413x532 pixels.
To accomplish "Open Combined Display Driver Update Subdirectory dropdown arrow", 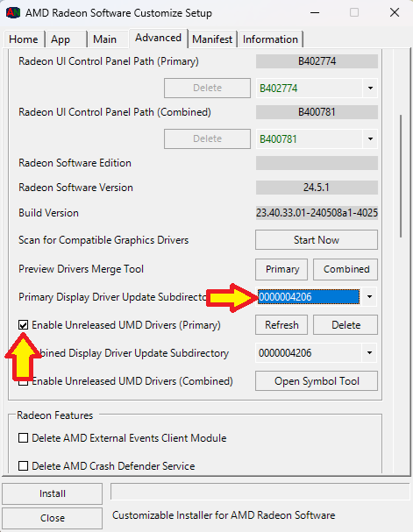I will [369, 353].
